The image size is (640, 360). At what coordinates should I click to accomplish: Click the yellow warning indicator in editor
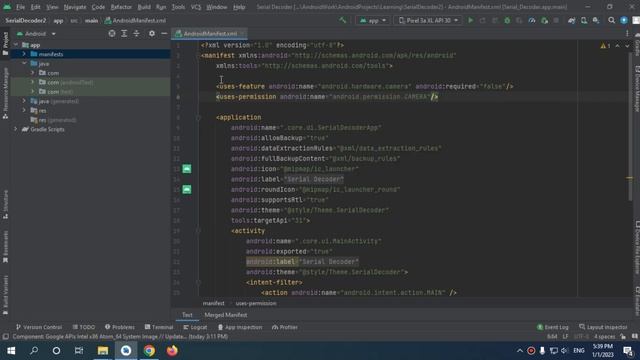tap(605, 46)
